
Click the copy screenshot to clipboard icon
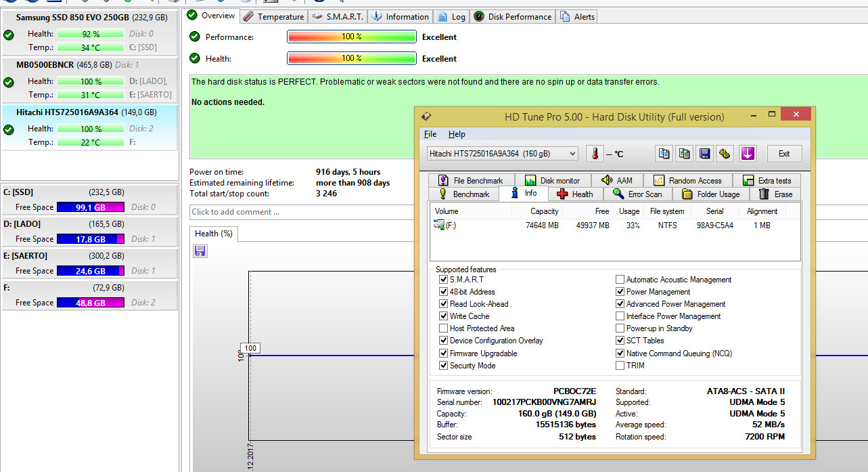[685, 154]
